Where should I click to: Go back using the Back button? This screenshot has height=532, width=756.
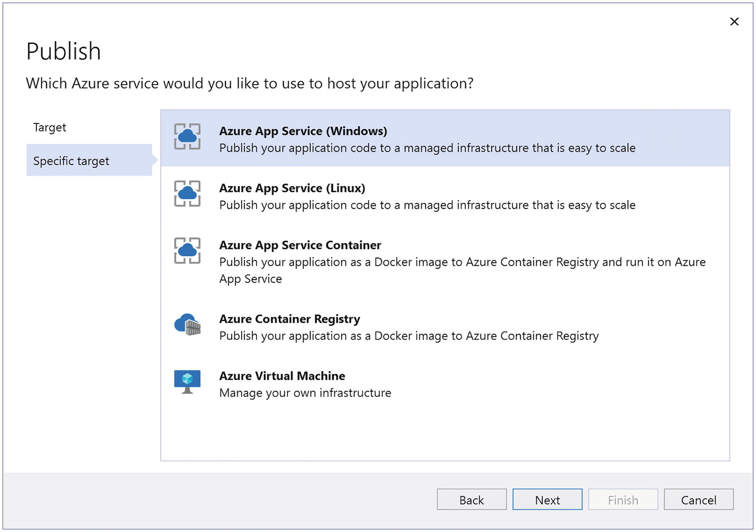click(x=471, y=500)
